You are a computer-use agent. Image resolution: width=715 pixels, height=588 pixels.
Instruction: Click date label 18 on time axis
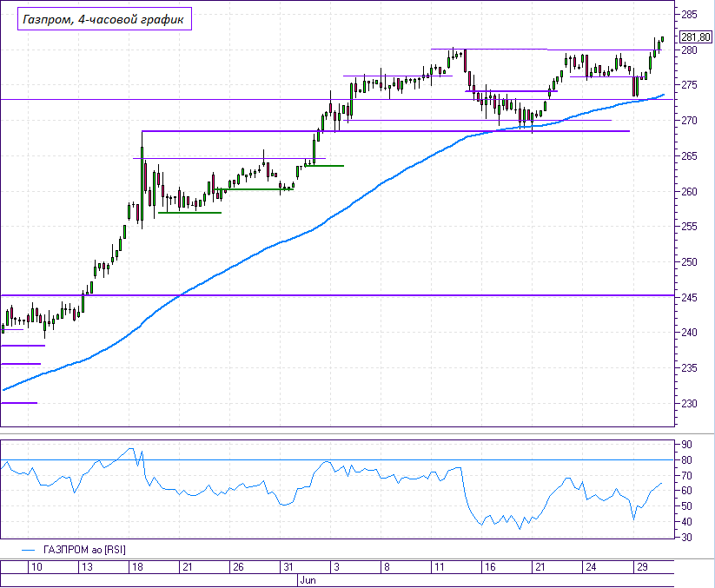click(137, 567)
